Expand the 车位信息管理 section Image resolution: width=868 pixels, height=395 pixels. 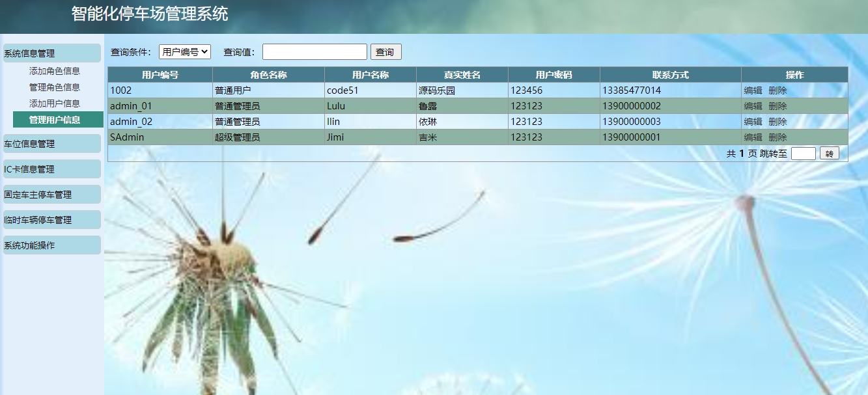51,144
